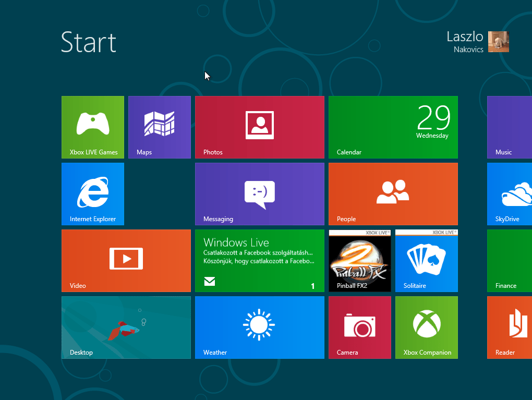Click the user account picture
This screenshot has height=400, width=532.
click(499, 42)
